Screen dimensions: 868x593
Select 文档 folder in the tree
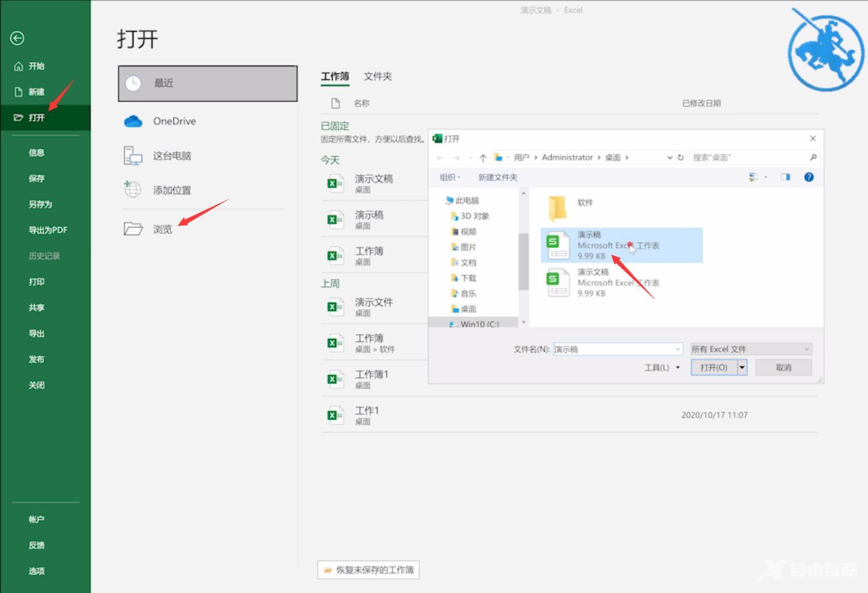click(464, 263)
